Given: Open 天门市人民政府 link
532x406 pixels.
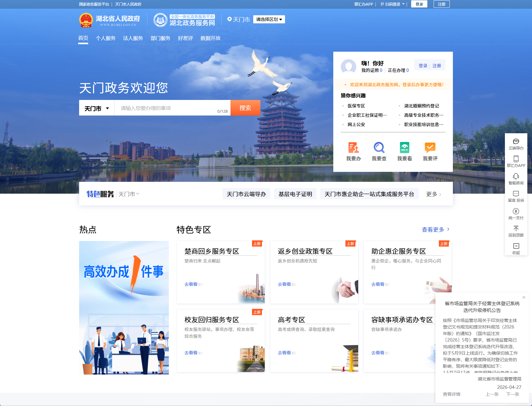Looking at the screenshot, I should point(128,4).
